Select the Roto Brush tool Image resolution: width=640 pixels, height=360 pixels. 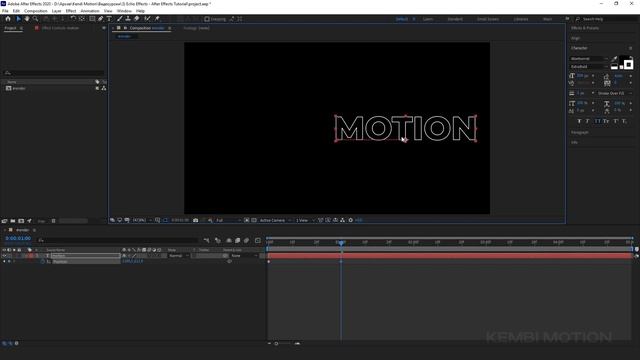click(147, 19)
